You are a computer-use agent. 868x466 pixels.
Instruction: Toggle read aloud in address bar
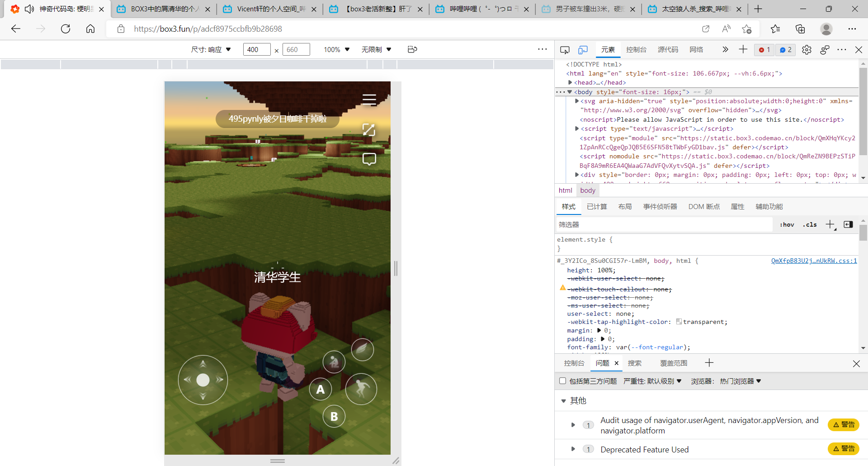click(726, 29)
